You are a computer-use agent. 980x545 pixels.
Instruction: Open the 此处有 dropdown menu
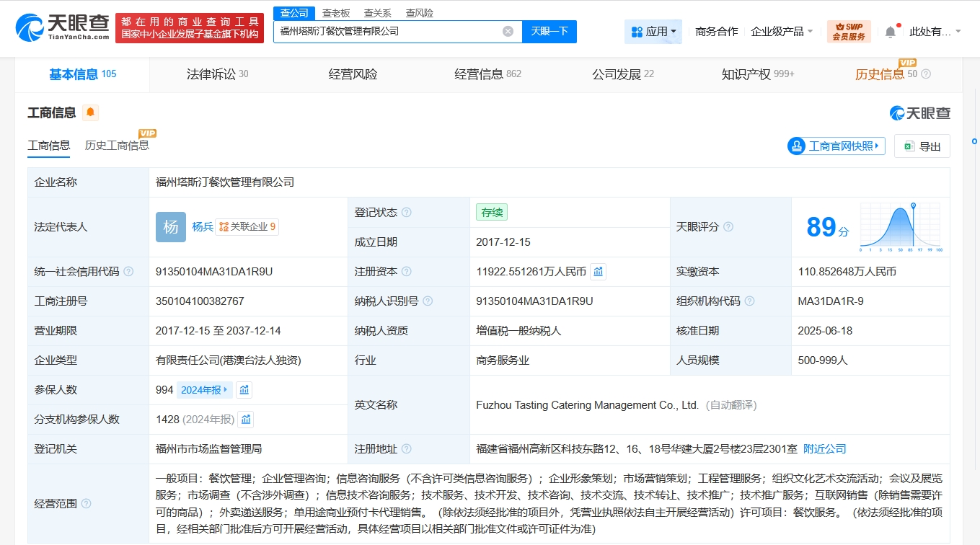(933, 31)
